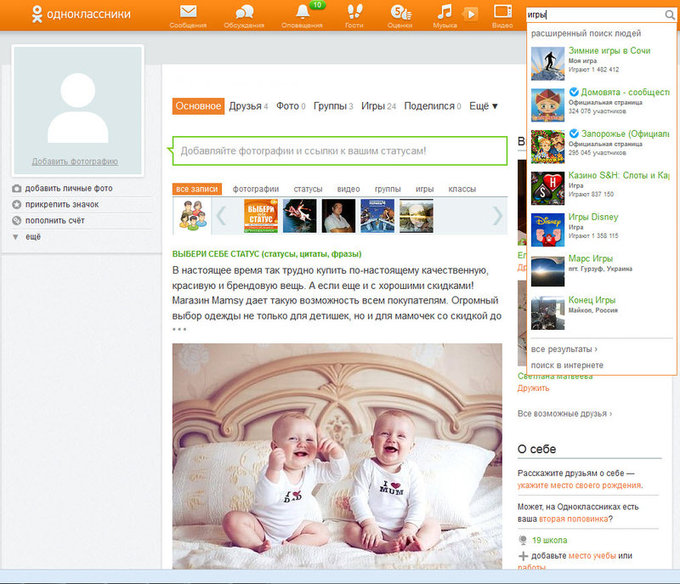Viewport: 680px width, 584px height.
Task: Open the Сообщения envelope icon
Action: pos(188,12)
